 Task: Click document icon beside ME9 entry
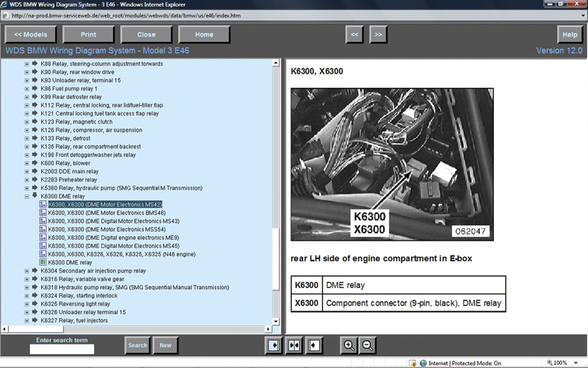43,237
